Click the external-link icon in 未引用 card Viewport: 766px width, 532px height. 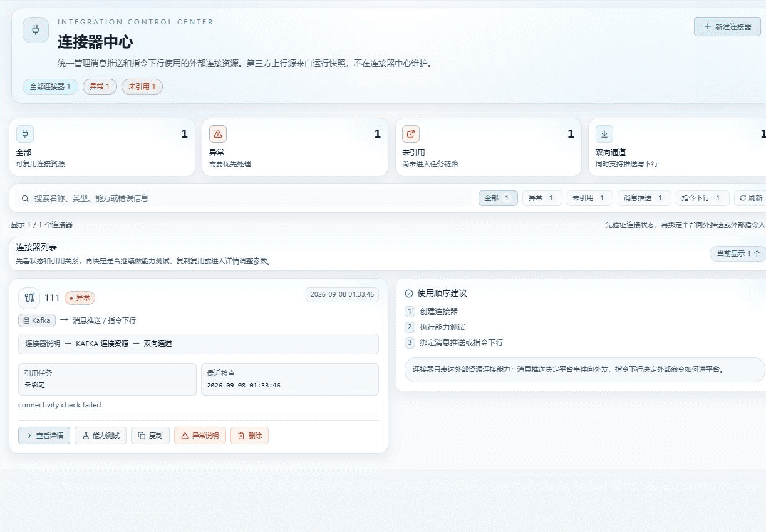coord(411,134)
